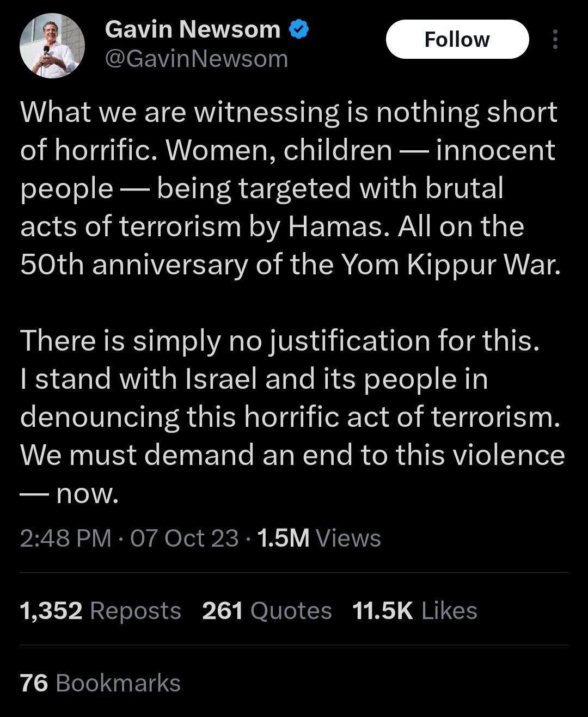Click the 76 Bookmarks count
Image resolution: width=588 pixels, height=717 pixels.
coord(100,683)
